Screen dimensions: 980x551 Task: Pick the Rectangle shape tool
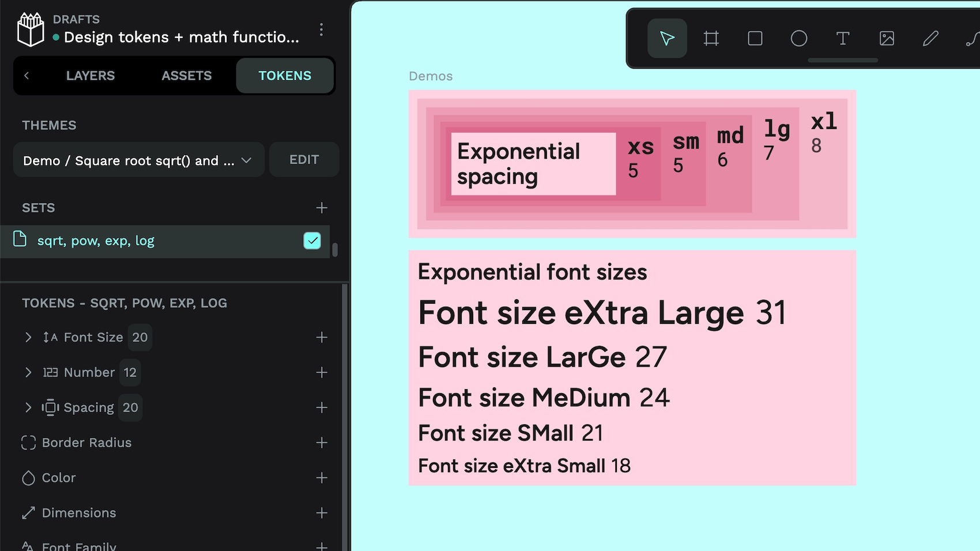755,39
